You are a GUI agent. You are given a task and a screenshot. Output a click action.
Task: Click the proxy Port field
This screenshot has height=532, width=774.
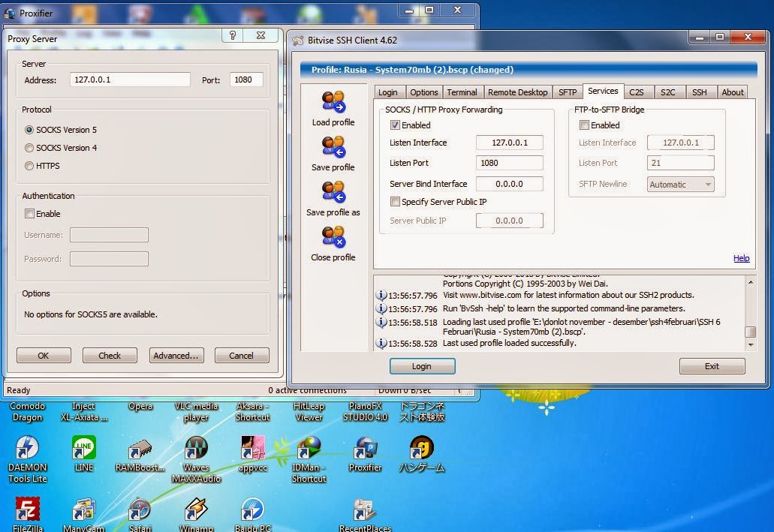click(x=246, y=80)
